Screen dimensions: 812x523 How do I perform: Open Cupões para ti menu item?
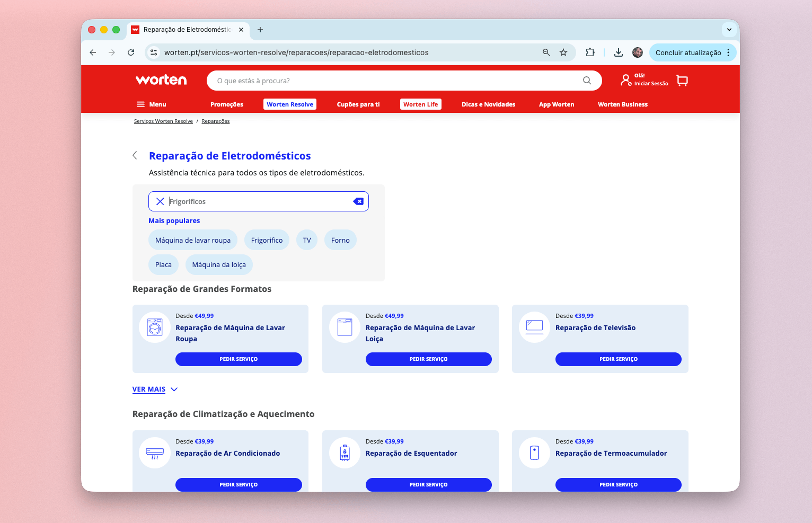(358, 104)
